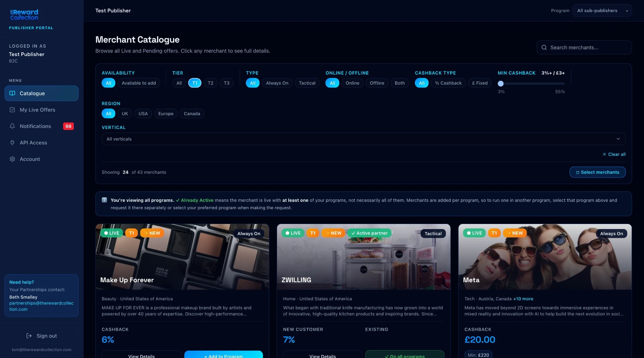The height and width of the screenshot is (358, 644).
Task: Select the Online filter pill
Action: 353,83
